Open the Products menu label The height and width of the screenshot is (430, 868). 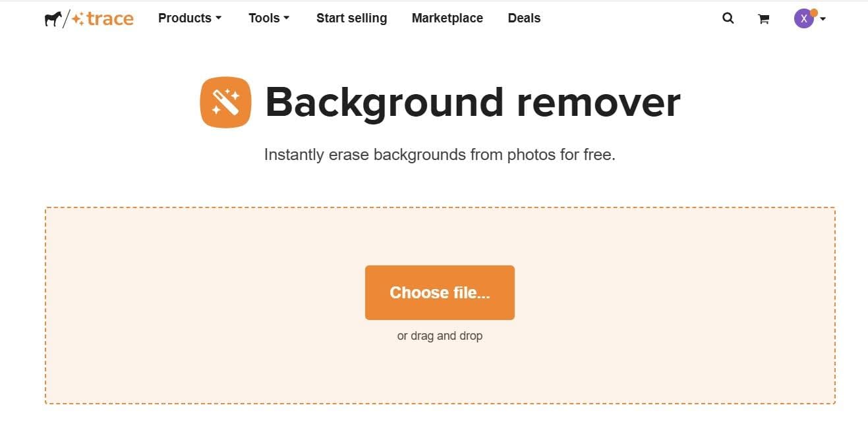pos(185,18)
